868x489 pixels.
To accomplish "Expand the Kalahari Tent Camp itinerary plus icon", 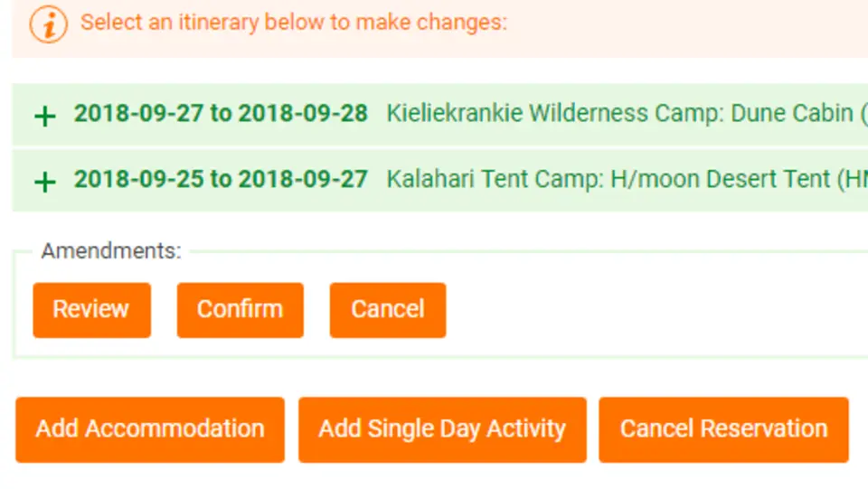I will (x=45, y=182).
